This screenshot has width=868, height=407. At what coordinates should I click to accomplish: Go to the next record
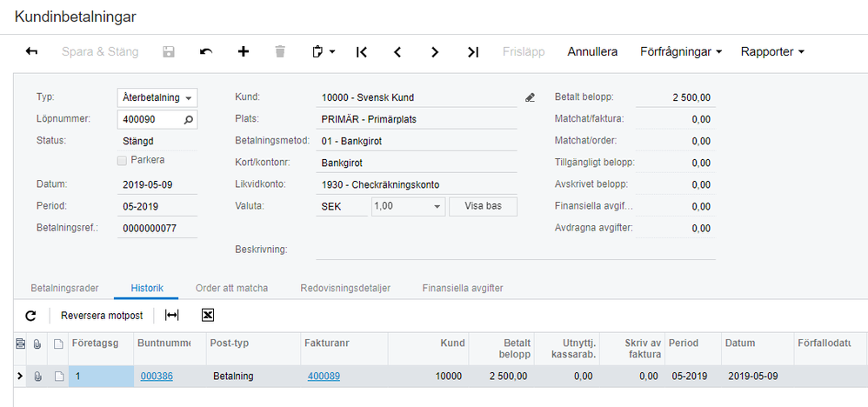click(435, 52)
